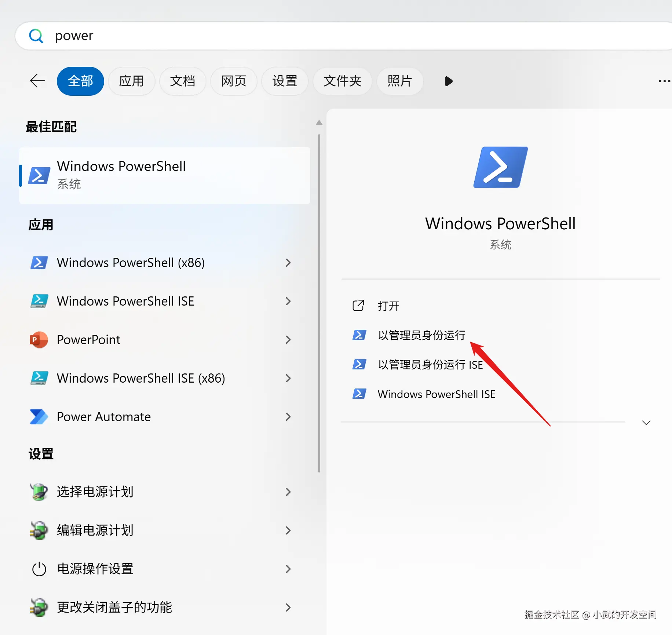Open the 更改关闭盖子的功能 setting
This screenshot has width=672, height=635.
click(x=164, y=607)
